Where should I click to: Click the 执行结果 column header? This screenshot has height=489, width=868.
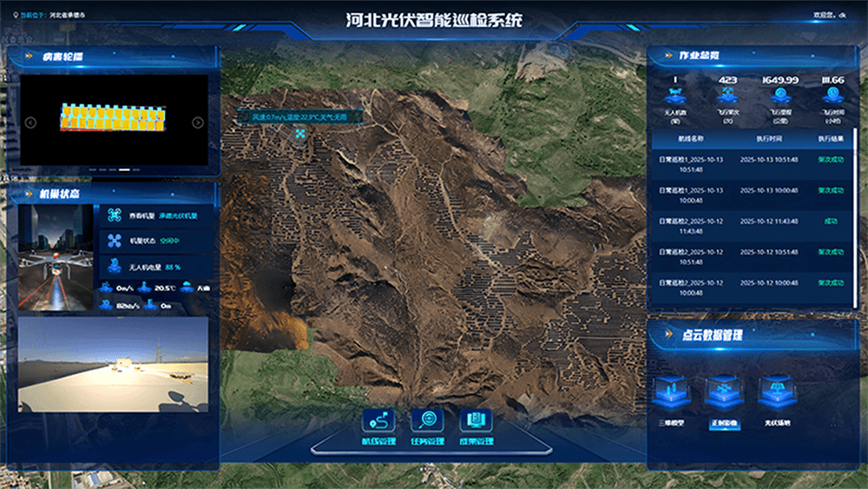[830, 138]
